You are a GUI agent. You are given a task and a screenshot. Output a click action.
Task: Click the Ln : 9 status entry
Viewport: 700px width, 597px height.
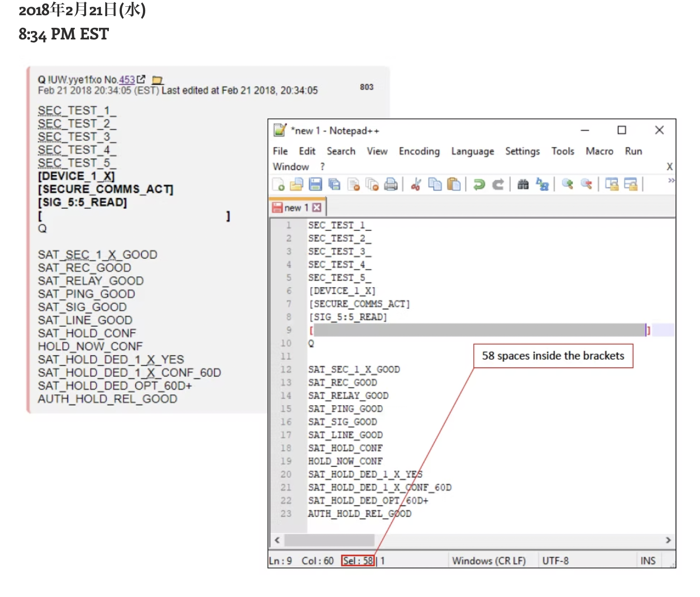coord(281,561)
